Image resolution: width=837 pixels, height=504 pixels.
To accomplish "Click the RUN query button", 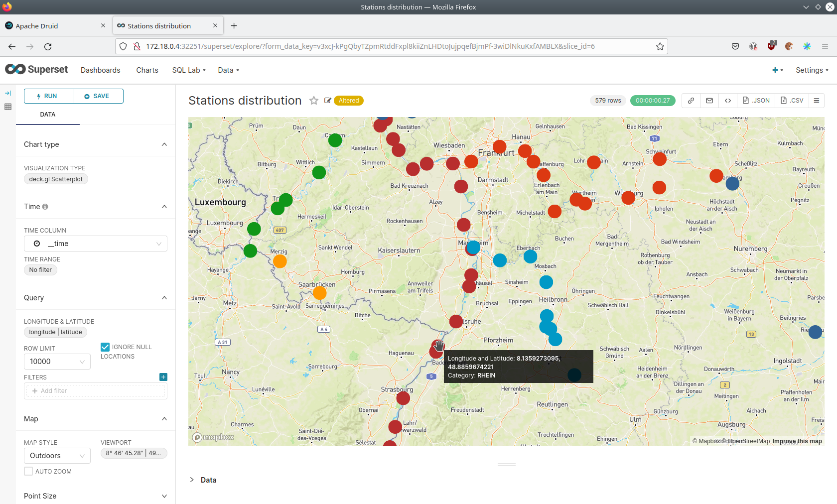I will point(49,96).
